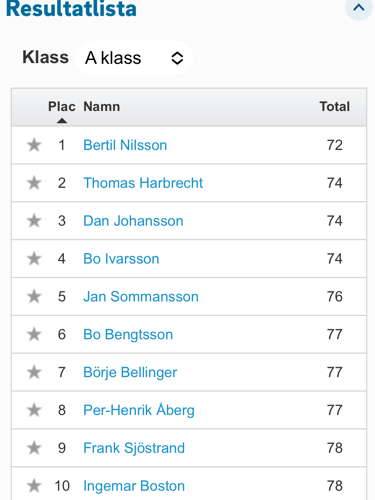Star Frank Sjöstrand's result row
375x500 pixels.
click(34, 448)
